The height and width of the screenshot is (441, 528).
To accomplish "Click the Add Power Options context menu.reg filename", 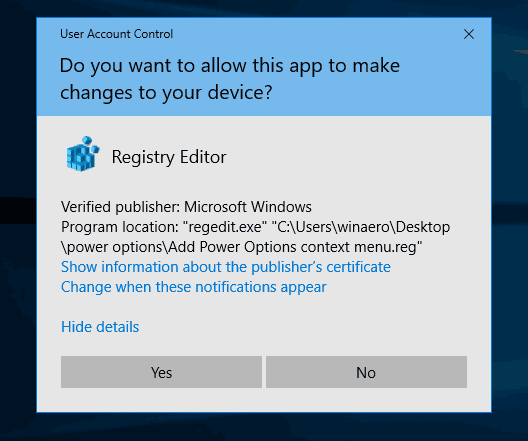I will (295, 247).
